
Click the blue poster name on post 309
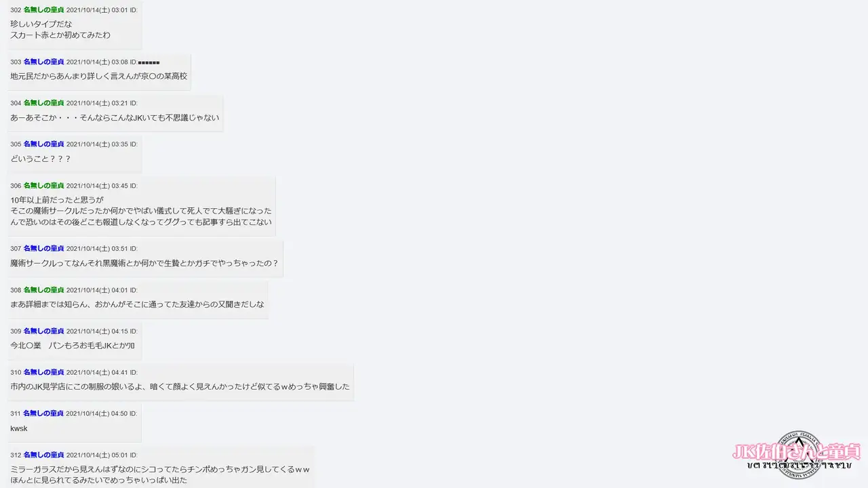click(43, 331)
